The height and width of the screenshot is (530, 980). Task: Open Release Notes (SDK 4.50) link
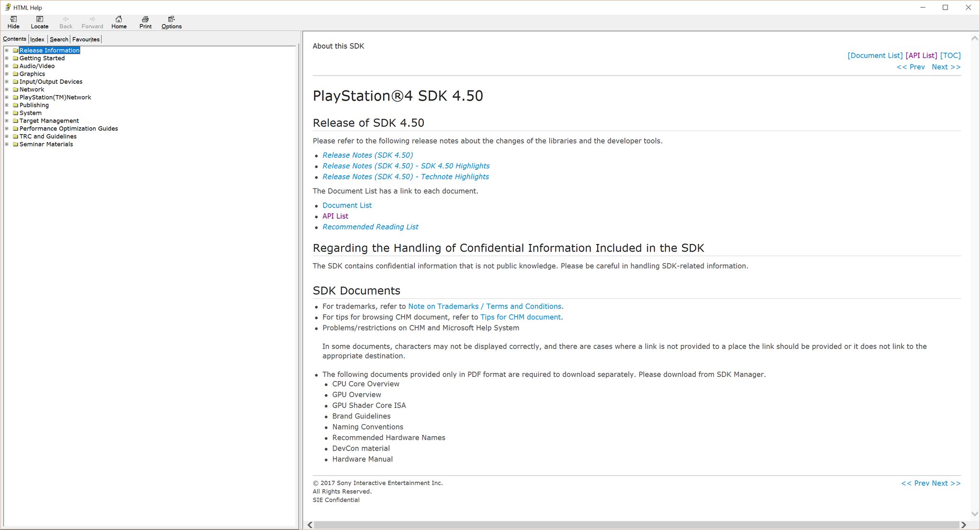pos(367,155)
